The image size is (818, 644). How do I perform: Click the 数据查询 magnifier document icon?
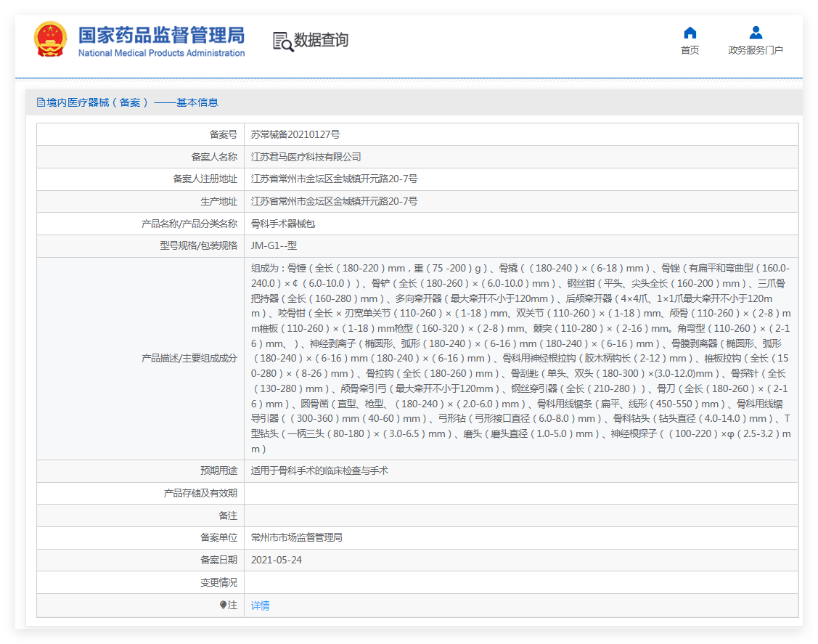(283, 41)
